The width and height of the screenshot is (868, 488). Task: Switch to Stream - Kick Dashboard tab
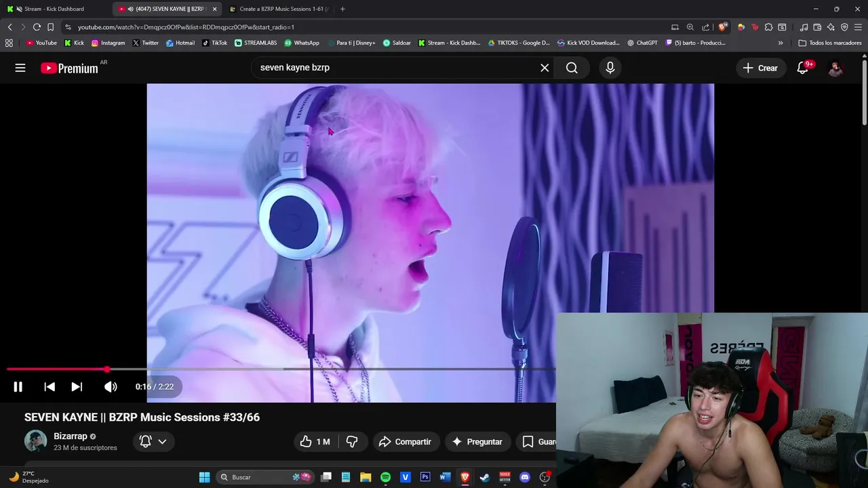[54, 9]
